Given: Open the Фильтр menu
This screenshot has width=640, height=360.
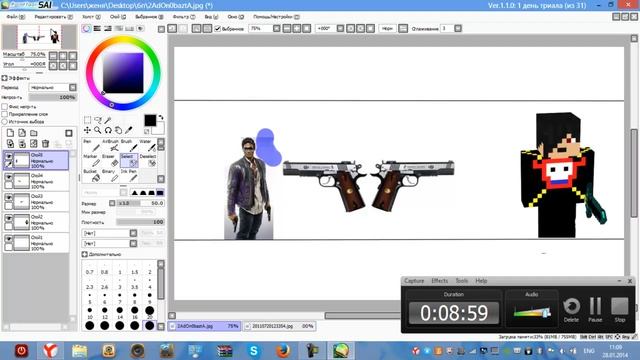Looking at the screenshot, I should point(184,17).
